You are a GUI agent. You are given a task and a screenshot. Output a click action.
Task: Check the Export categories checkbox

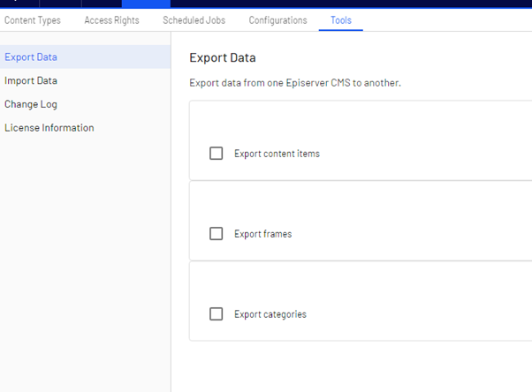(x=216, y=314)
